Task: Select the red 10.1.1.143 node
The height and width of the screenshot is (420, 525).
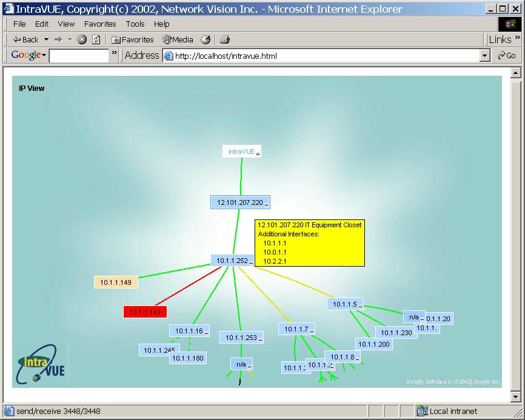Action: tap(145, 312)
